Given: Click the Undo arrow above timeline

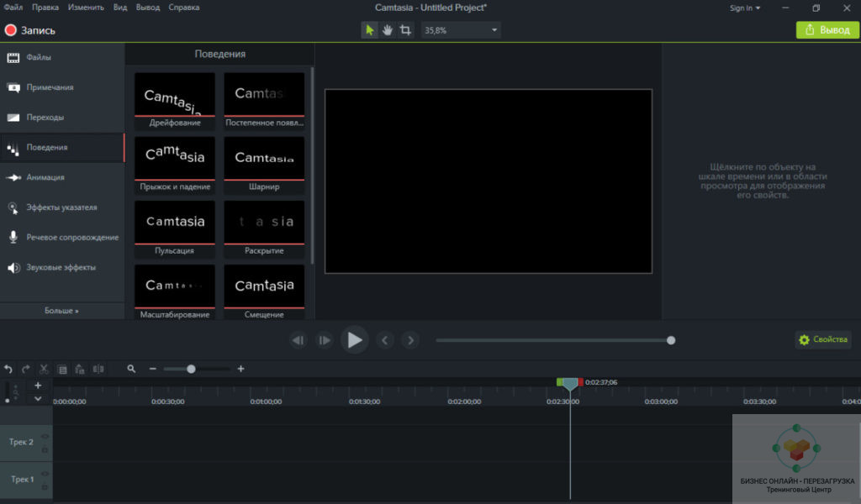Looking at the screenshot, I should click(x=8, y=369).
